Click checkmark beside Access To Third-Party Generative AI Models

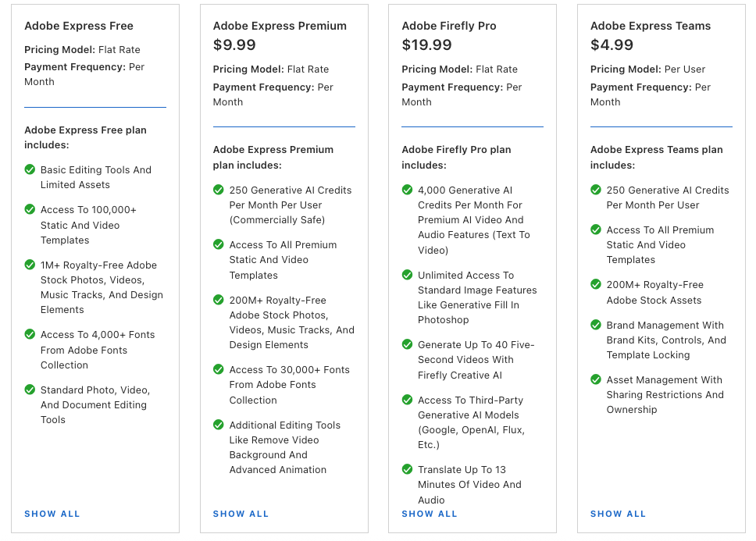(x=408, y=400)
